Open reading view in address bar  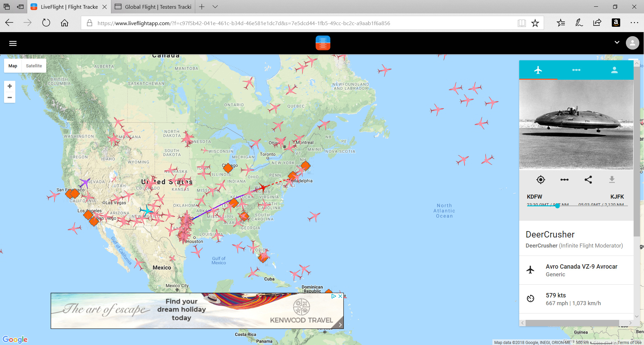coord(522,23)
